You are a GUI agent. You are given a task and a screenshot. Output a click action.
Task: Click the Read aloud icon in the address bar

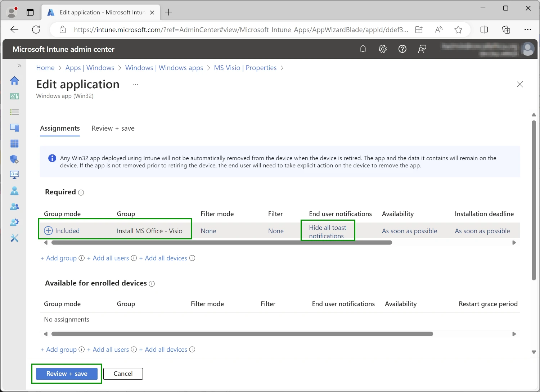pos(438,30)
